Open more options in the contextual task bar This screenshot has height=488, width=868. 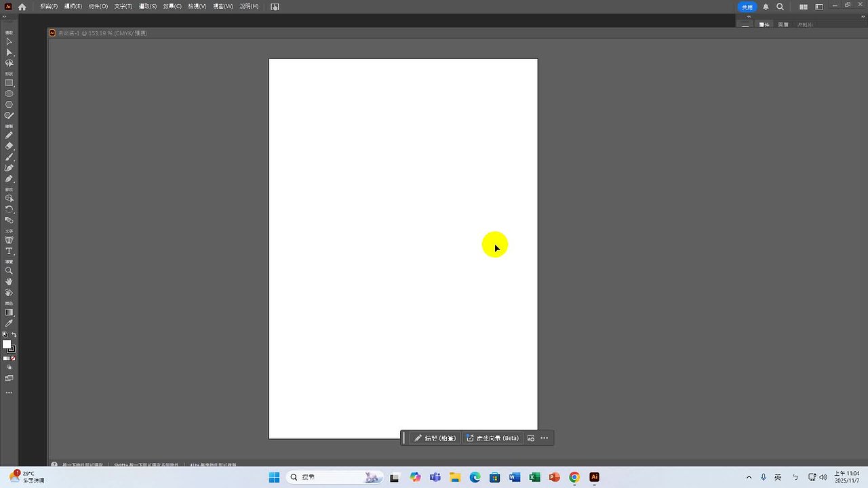point(544,438)
